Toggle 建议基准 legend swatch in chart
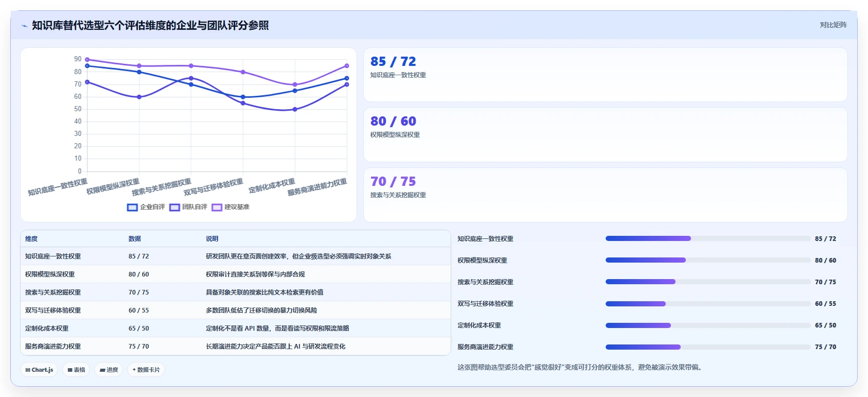Screen dimensions: 868x397 pos(217,207)
